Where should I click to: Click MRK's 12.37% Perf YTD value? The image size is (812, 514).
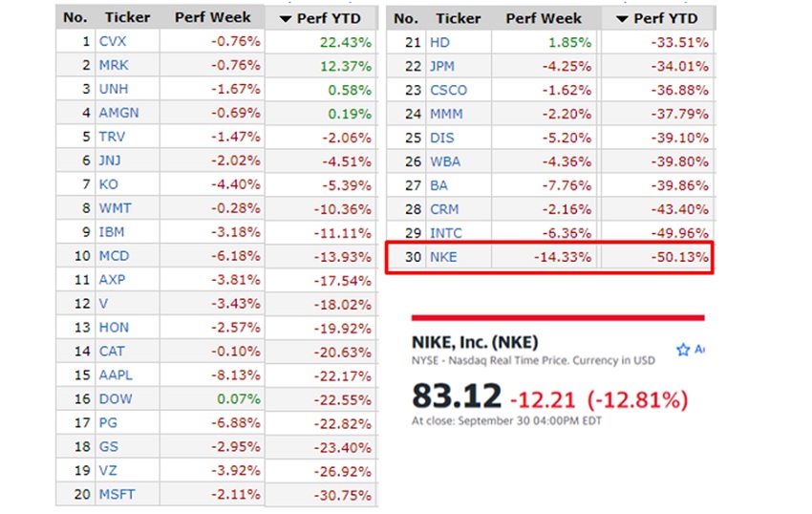point(346,66)
